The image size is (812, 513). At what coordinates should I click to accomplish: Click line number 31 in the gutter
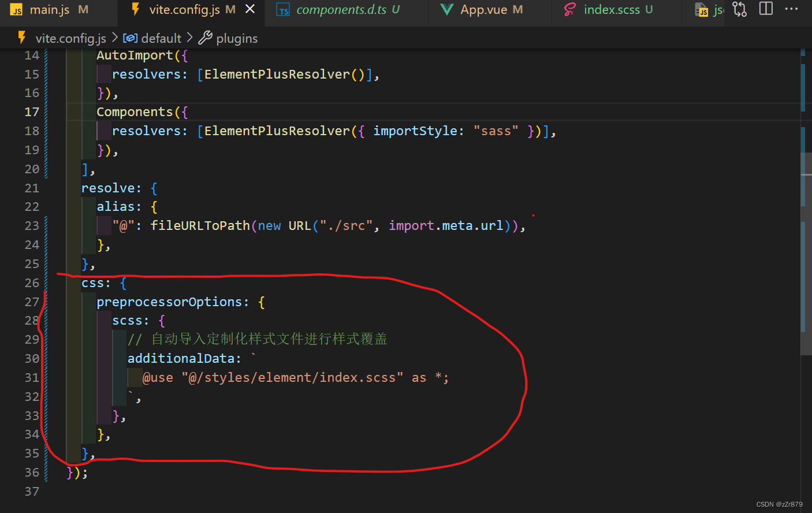pyautogui.click(x=32, y=378)
